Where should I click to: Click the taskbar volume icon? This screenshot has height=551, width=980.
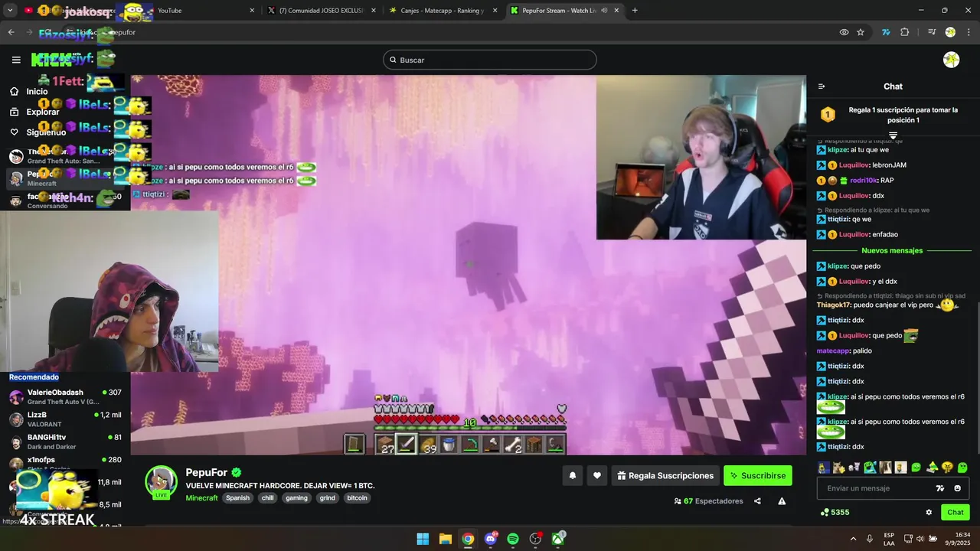click(x=920, y=539)
